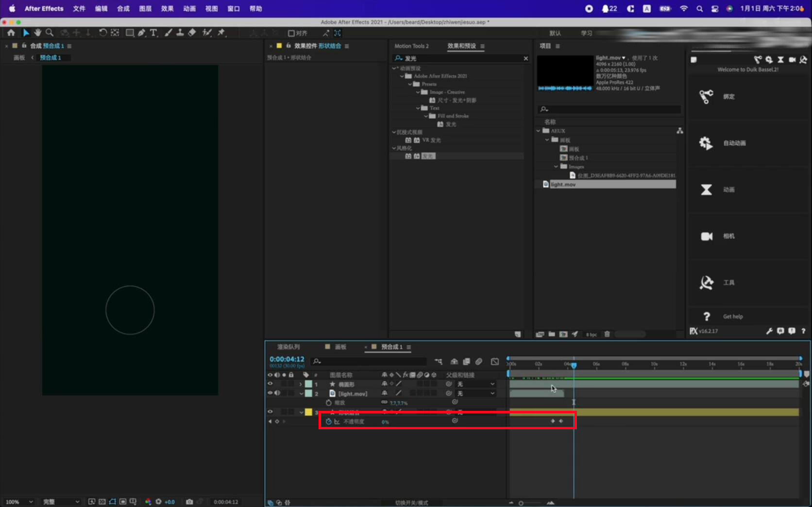Open the 效果 menu in menu bar
This screenshot has height=507, width=812.
[x=168, y=9]
